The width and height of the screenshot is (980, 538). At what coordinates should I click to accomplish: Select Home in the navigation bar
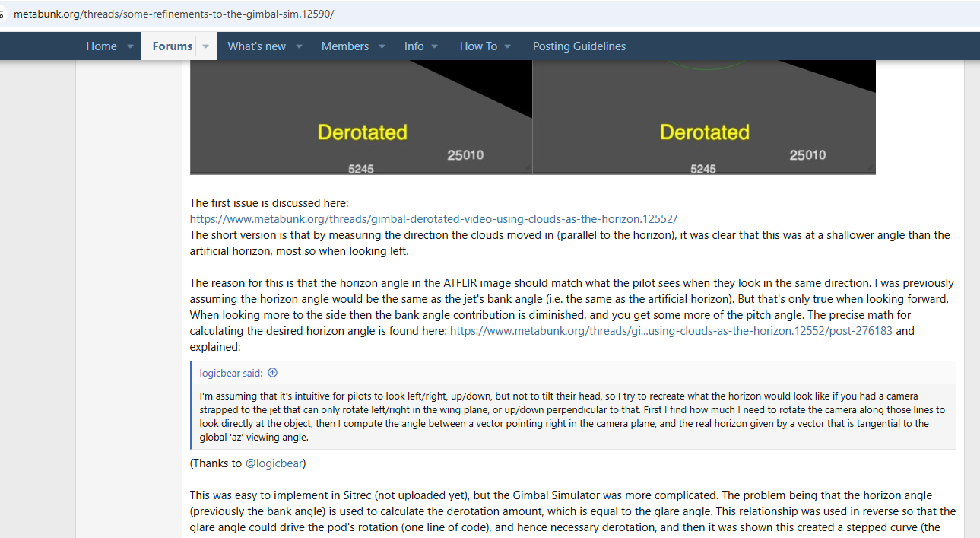(x=101, y=46)
